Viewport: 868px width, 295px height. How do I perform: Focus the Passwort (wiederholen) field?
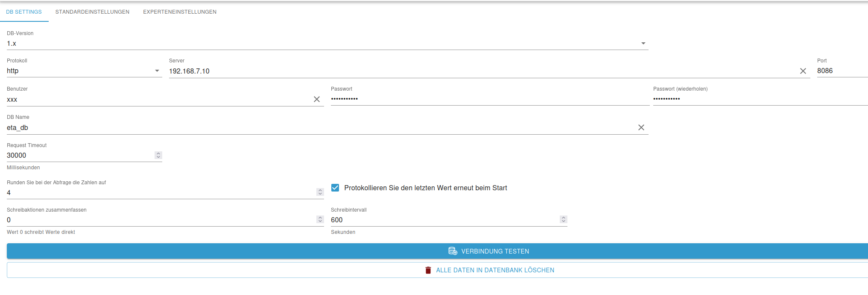click(760, 99)
